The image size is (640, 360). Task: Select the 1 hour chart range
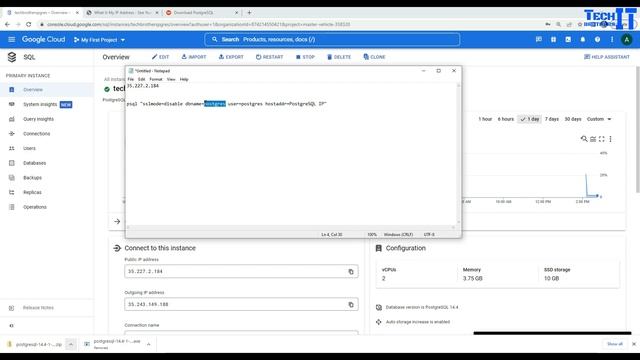[485, 119]
